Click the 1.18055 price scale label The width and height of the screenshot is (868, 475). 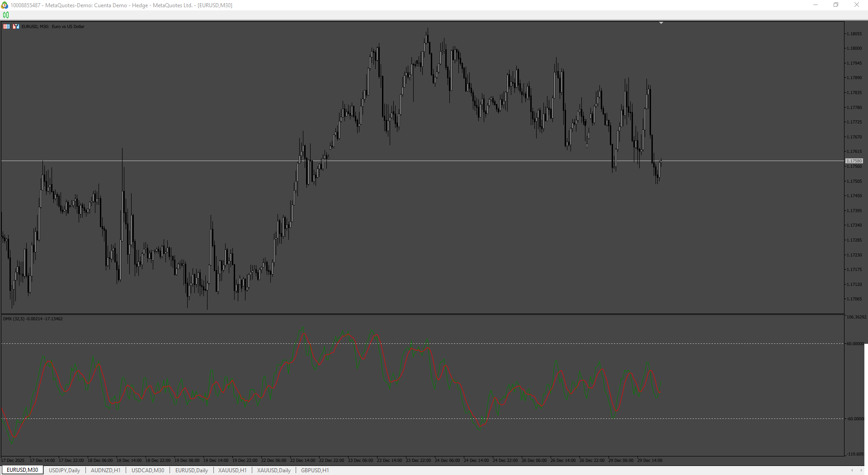point(854,34)
